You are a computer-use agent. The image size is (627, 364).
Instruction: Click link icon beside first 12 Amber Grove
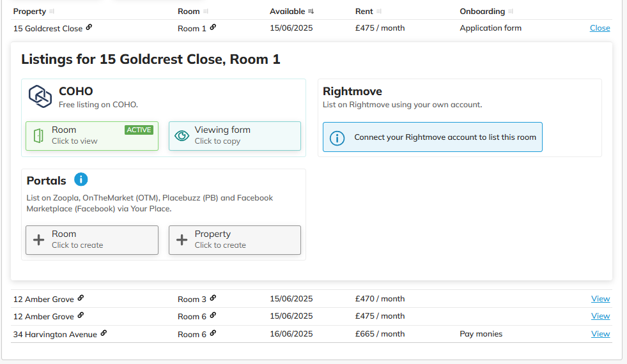pyautogui.click(x=81, y=298)
